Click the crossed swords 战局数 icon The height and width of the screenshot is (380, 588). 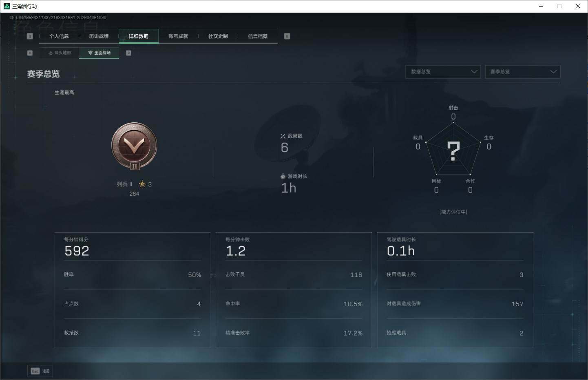283,136
